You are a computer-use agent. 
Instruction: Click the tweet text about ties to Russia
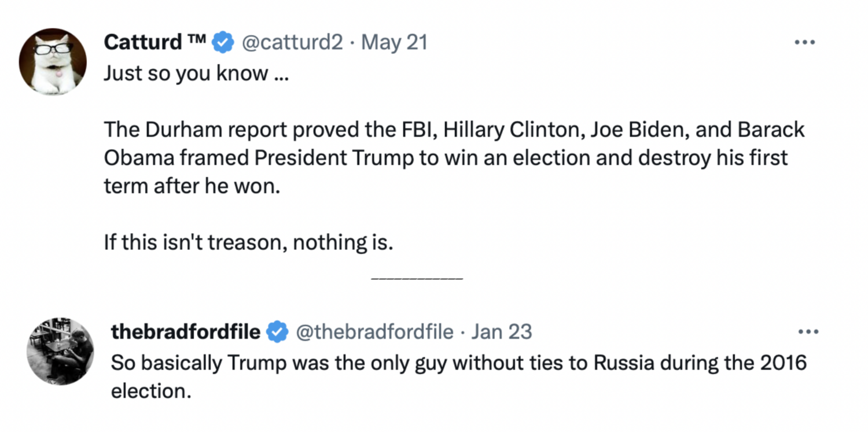(457, 363)
